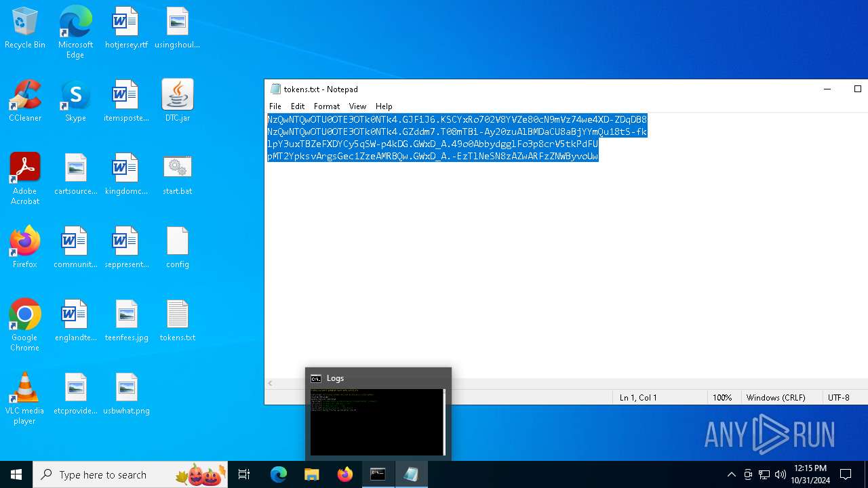Screen dimensions: 868x488
Task: Open File Explorer from the taskbar
Action: [311, 474]
